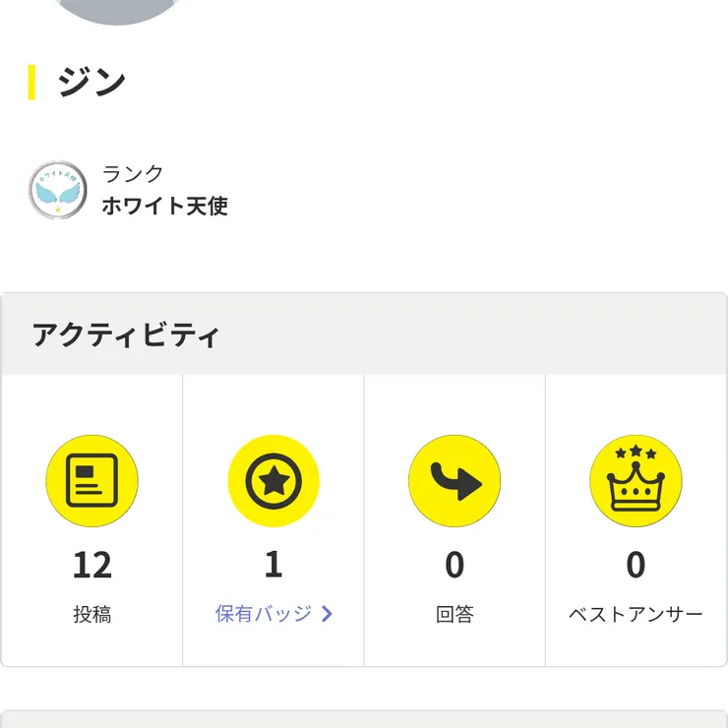Click the ホワイト天使 rank wing badge icon
The image size is (728, 728).
pos(58,190)
